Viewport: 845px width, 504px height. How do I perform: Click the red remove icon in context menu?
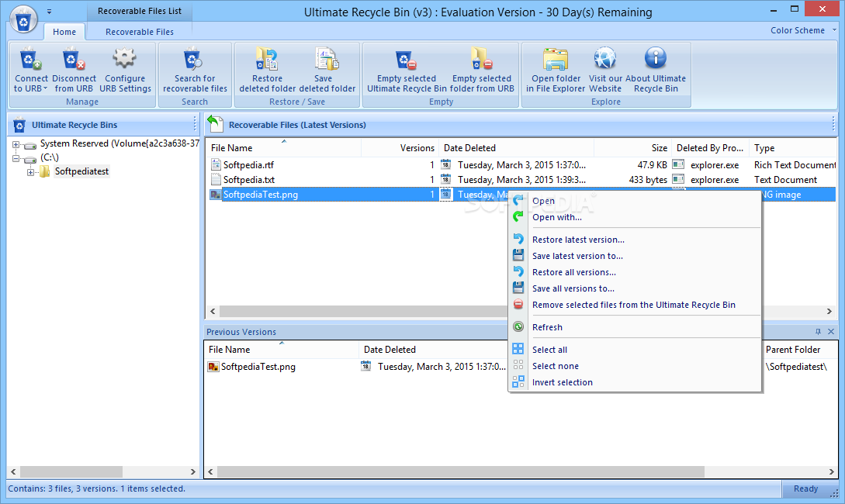518,305
